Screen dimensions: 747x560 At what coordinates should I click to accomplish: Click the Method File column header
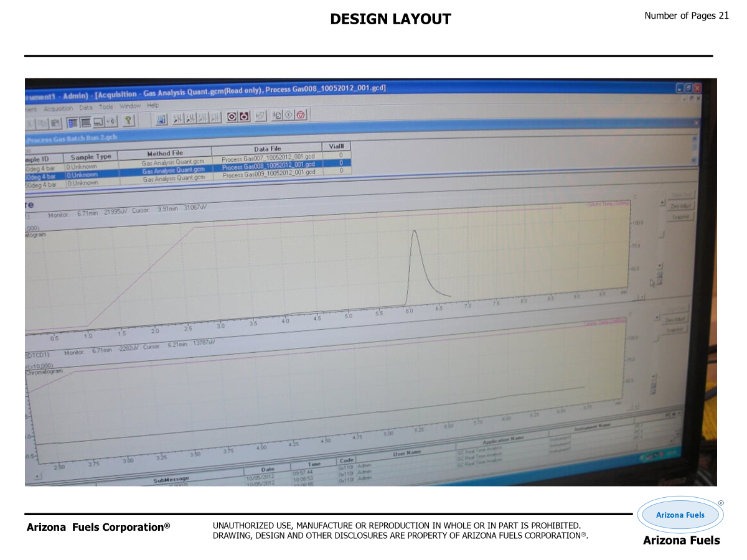tap(164, 153)
